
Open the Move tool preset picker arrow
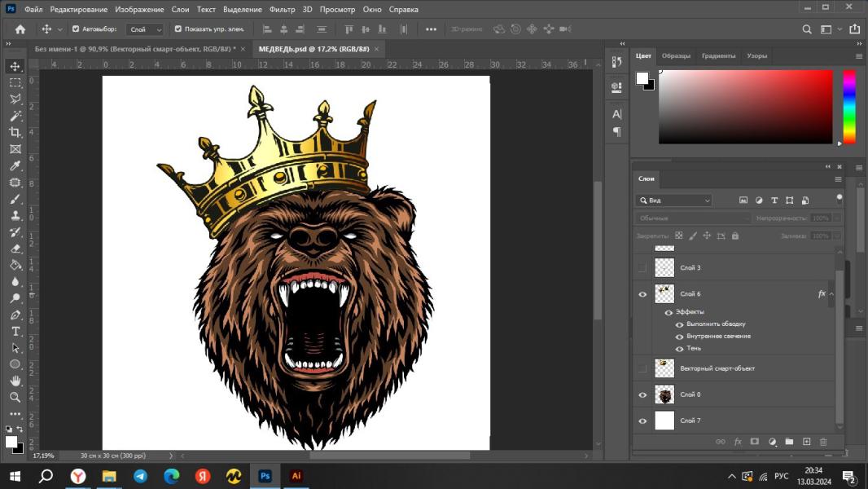click(x=59, y=29)
